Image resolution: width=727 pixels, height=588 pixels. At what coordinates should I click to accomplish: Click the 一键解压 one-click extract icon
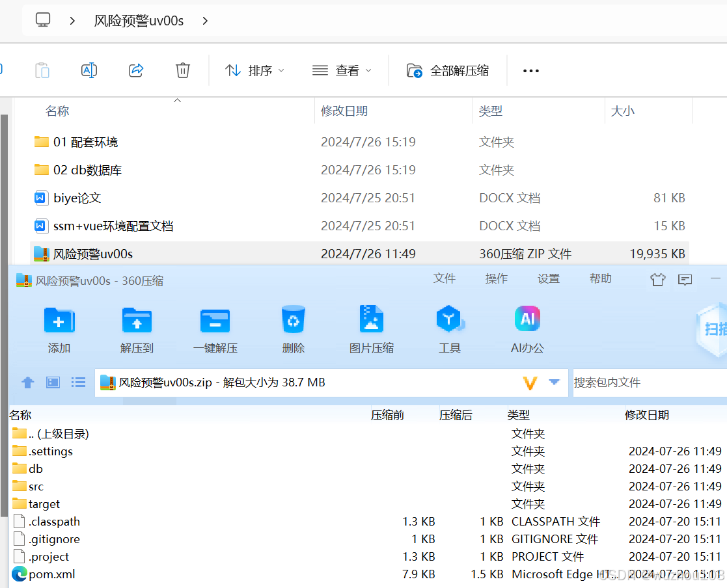tap(215, 328)
